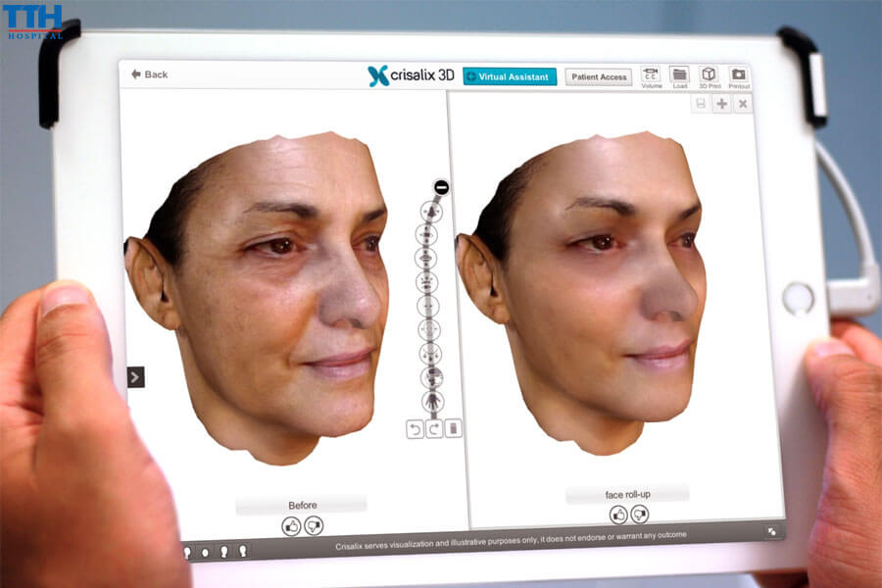The image size is (882, 588).
Task: Close the right simulation panel
Action: coord(743,104)
